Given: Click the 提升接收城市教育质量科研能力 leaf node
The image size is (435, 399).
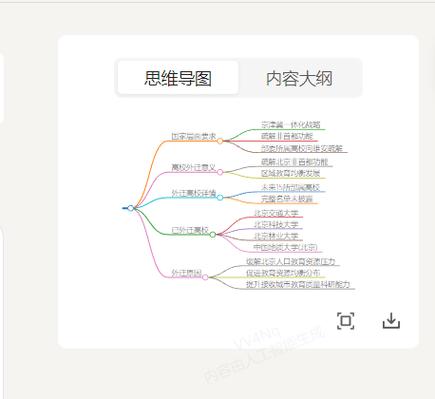Looking at the screenshot, I should [x=298, y=284].
